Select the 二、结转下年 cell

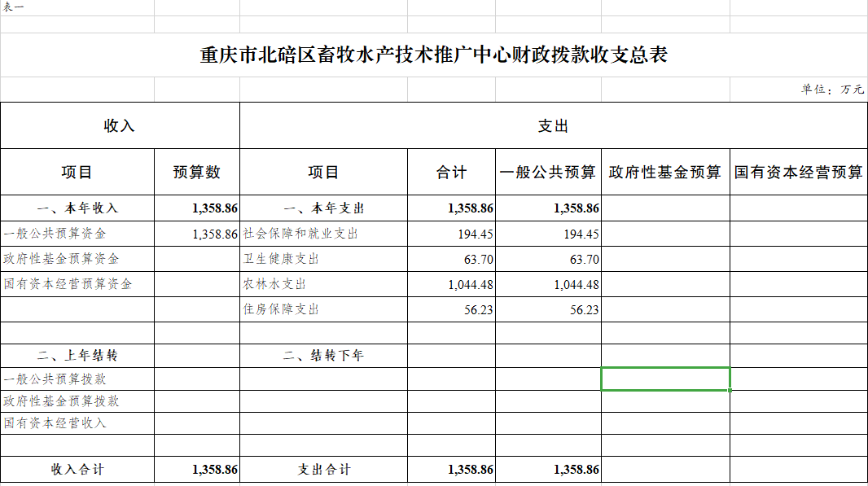[x=324, y=356]
